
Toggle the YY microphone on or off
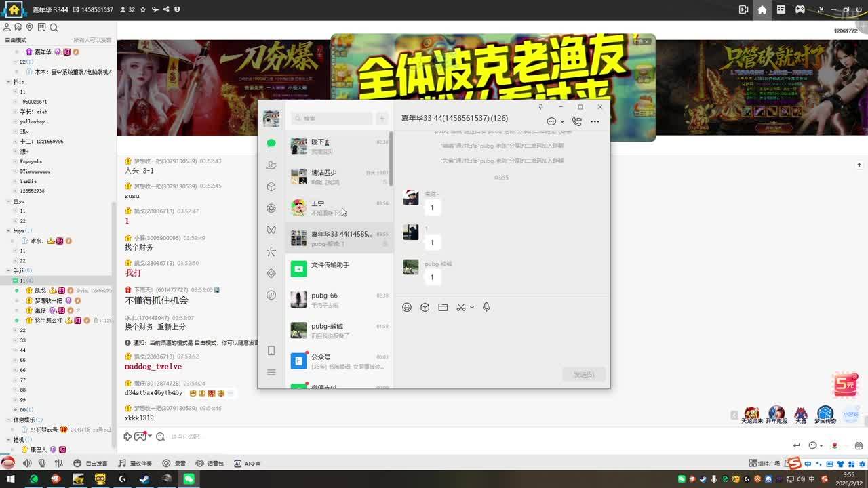coord(42,463)
